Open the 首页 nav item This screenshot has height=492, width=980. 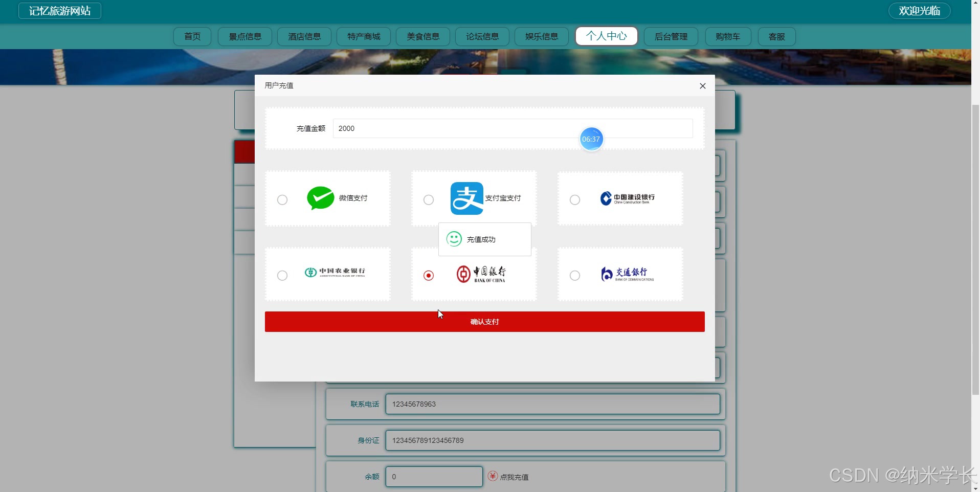(192, 36)
